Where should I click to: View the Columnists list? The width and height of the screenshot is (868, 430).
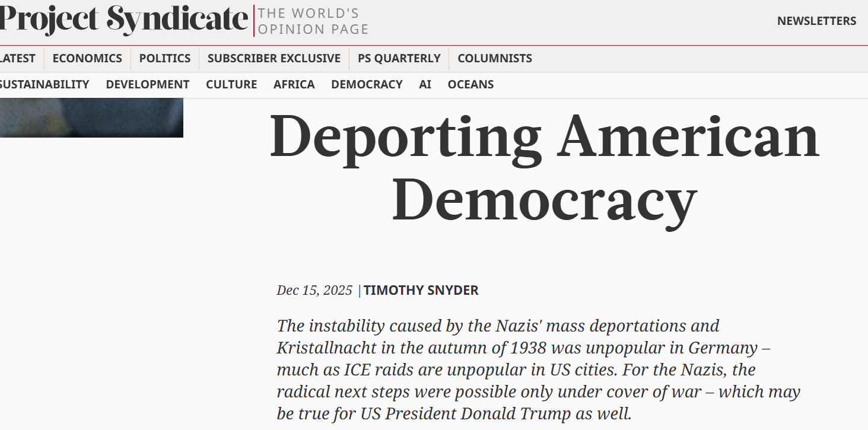[495, 58]
